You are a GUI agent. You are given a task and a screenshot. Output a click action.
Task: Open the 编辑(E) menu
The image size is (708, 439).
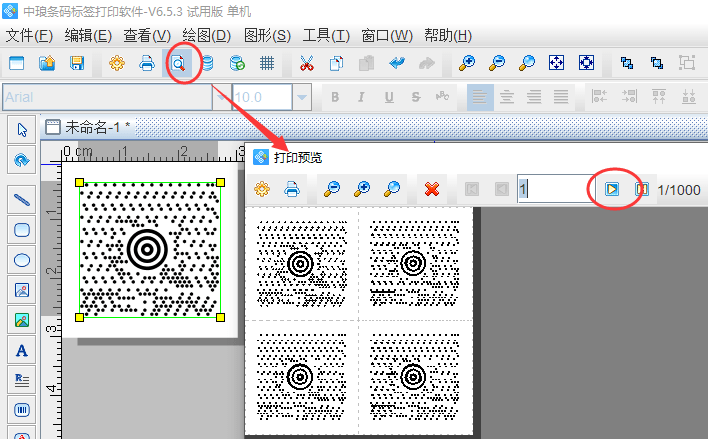[x=88, y=35]
